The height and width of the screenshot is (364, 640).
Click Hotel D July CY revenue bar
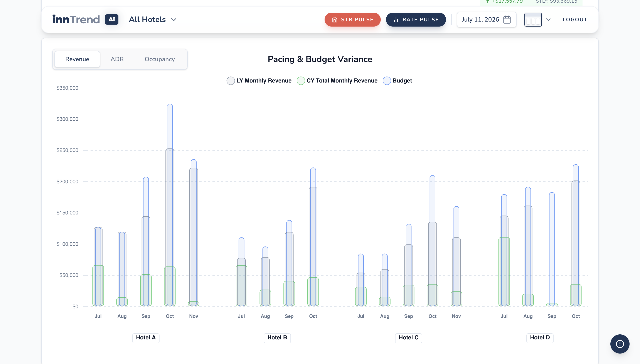(x=504, y=272)
